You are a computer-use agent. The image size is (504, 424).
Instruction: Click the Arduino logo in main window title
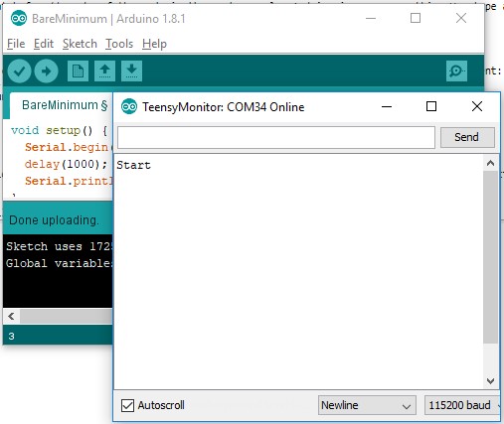pyautogui.click(x=19, y=18)
